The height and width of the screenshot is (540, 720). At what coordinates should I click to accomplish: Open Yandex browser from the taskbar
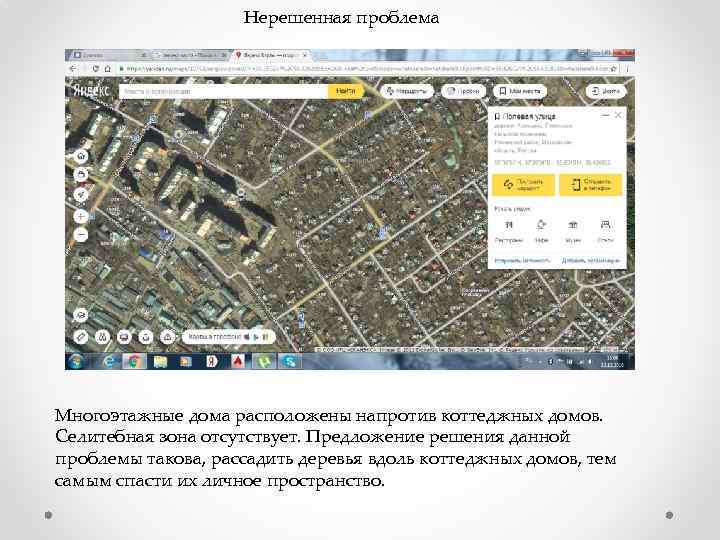point(211,361)
